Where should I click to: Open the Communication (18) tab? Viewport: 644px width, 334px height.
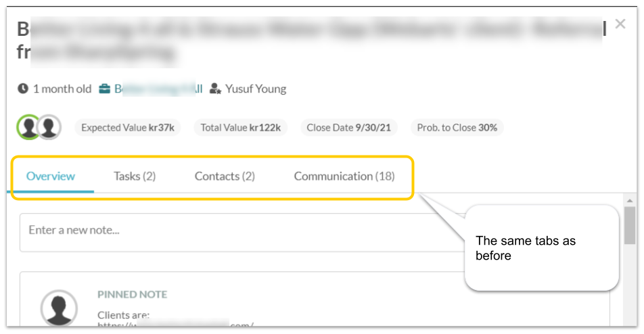tap(344, 176)
